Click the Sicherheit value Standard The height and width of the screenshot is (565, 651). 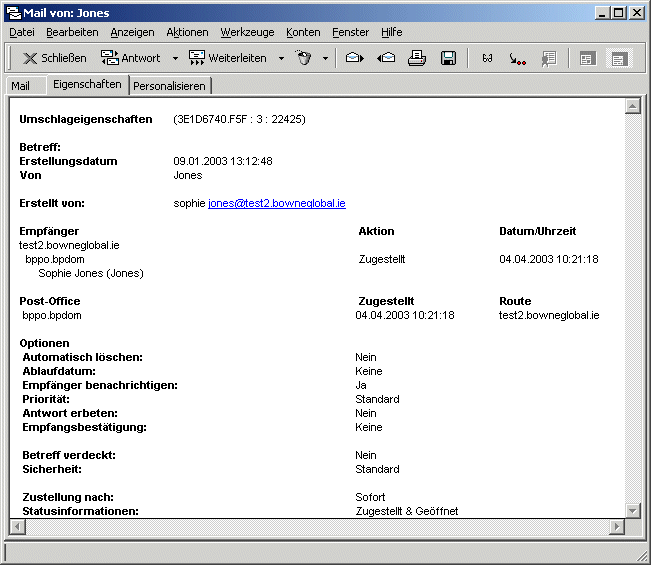coord(377,469)
